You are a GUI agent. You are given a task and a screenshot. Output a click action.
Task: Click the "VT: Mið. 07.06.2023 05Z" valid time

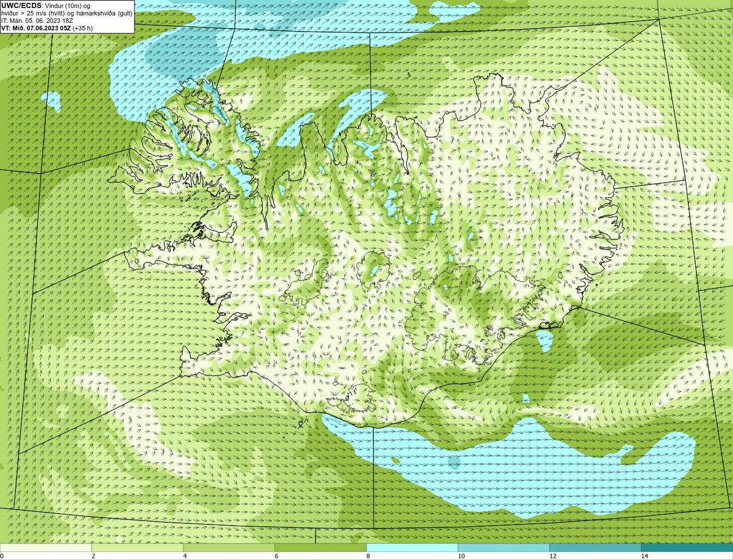(x=36, y=28)
